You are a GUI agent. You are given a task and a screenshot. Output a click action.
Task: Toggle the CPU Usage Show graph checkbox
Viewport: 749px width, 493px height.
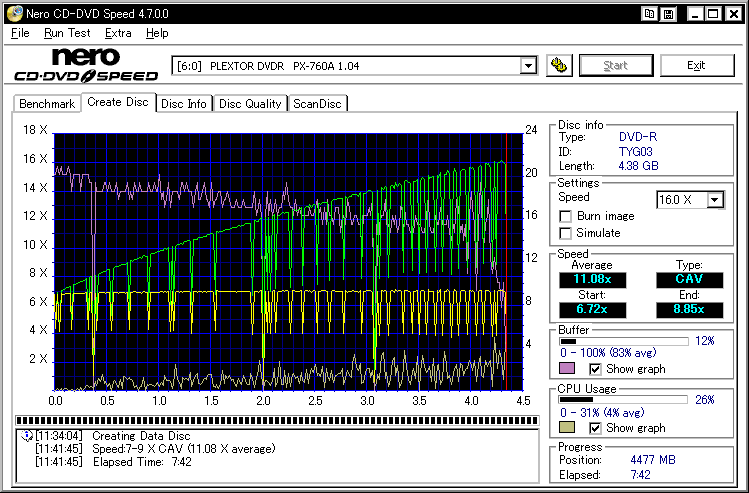click(x=595, y=428)
